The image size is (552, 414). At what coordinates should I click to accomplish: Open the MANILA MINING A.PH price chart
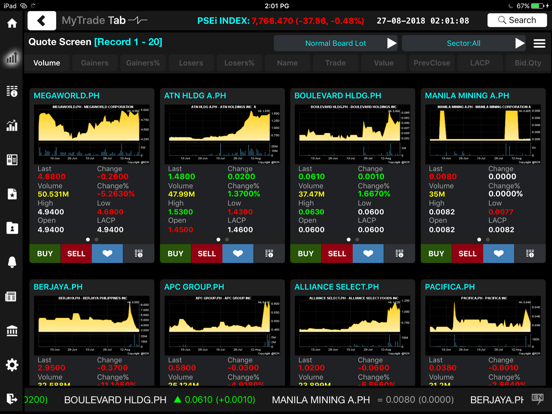coord(483,134)
